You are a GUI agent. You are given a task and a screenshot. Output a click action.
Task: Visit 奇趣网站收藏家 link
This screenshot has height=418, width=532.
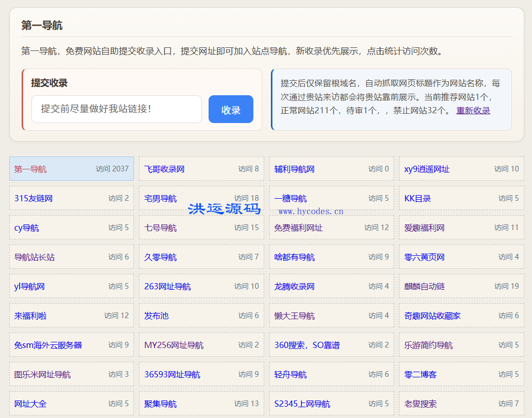point(432,316)
